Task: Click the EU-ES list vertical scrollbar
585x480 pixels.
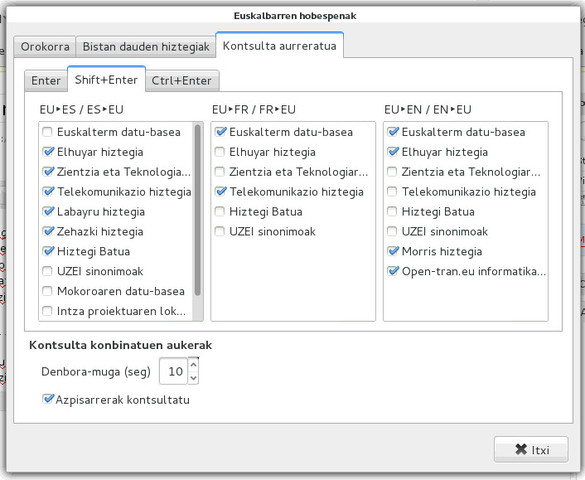Action: pyautogui.click(x=198, y=210)
